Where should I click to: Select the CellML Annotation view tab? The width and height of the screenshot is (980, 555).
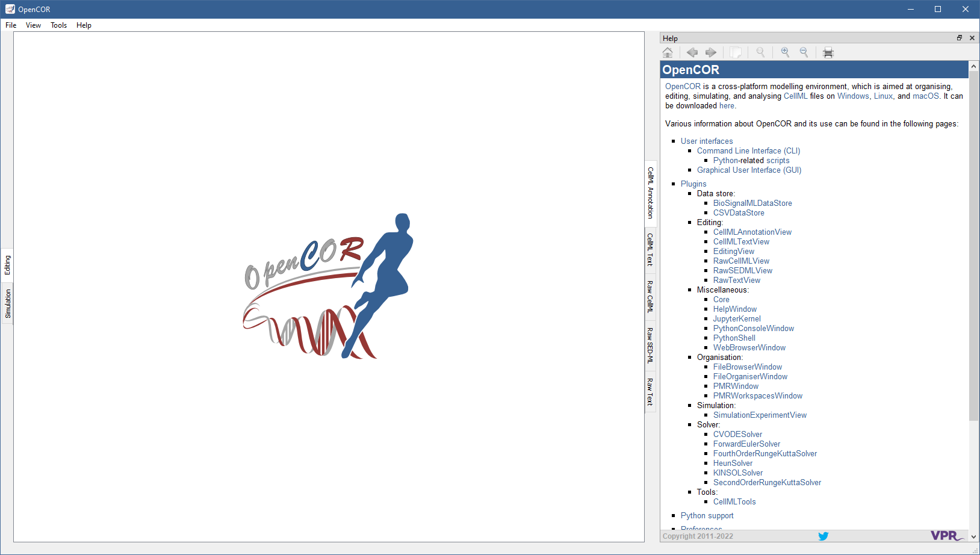(x=650, y=193)
